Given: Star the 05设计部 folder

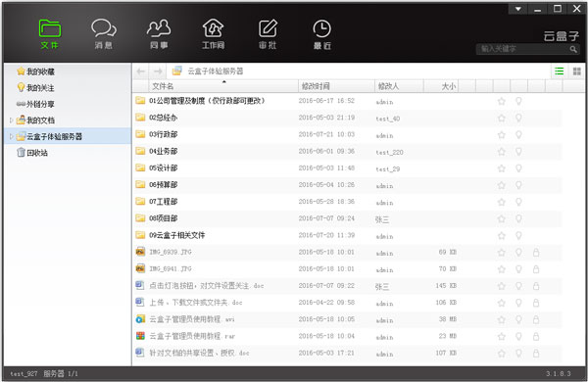Looking at the screenshot, I should pos(502,168).
